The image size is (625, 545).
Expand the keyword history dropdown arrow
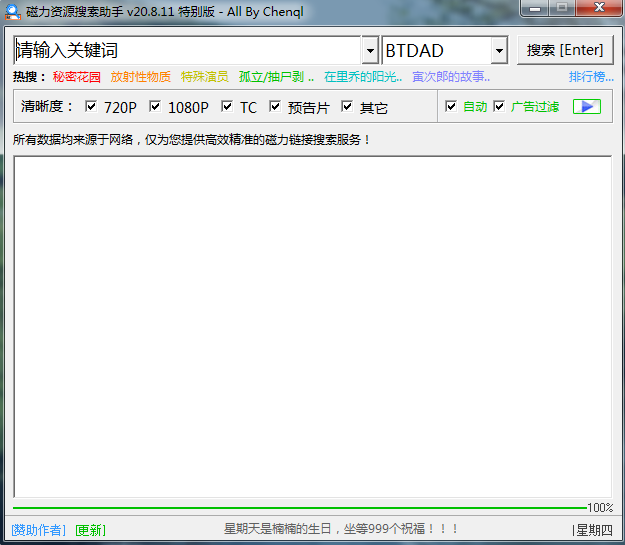(370, 51)
